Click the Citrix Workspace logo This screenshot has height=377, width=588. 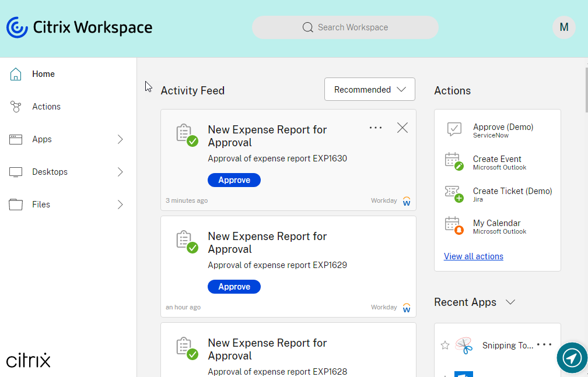[79, 27]
